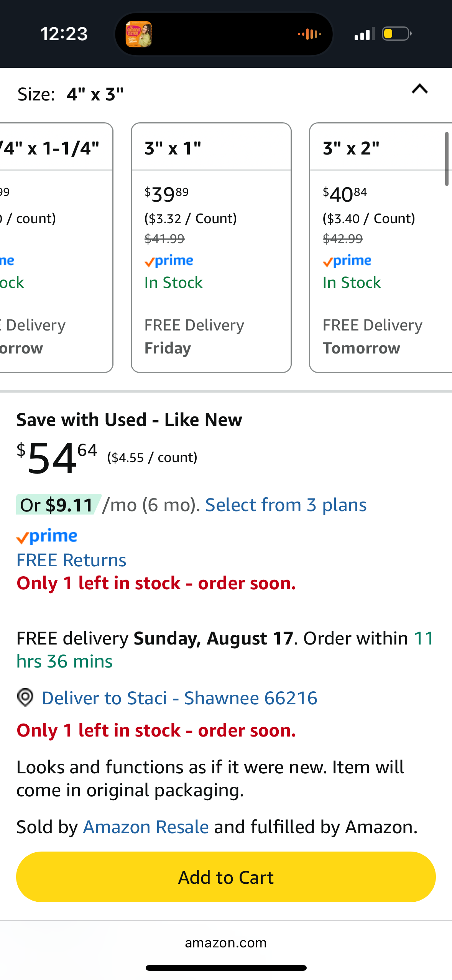
Task: Tap the audio waveform indicator icon
Action: pos(310,34)
